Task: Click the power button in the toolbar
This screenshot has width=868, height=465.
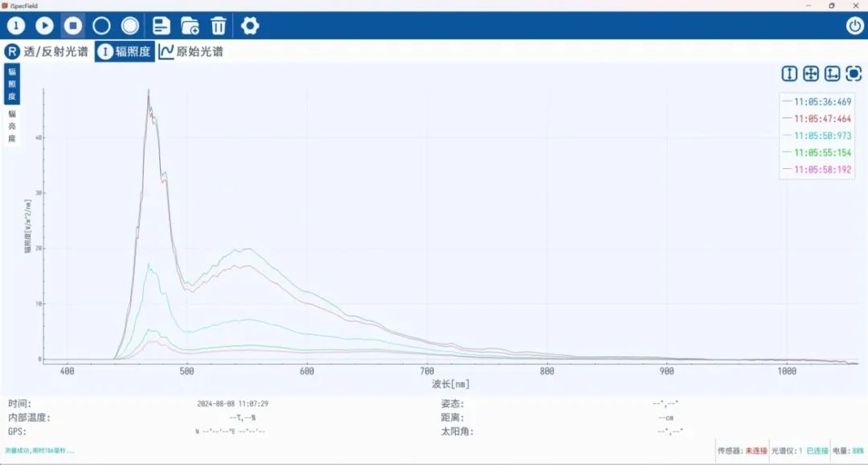Action: [854, 26]
